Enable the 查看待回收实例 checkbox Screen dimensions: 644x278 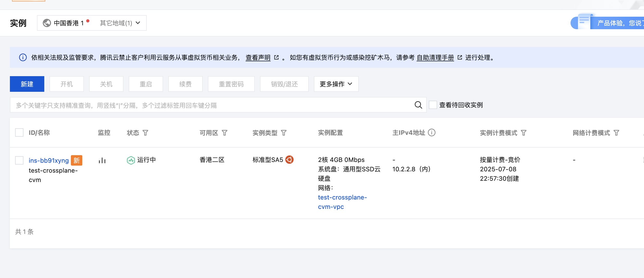(433, 105)
